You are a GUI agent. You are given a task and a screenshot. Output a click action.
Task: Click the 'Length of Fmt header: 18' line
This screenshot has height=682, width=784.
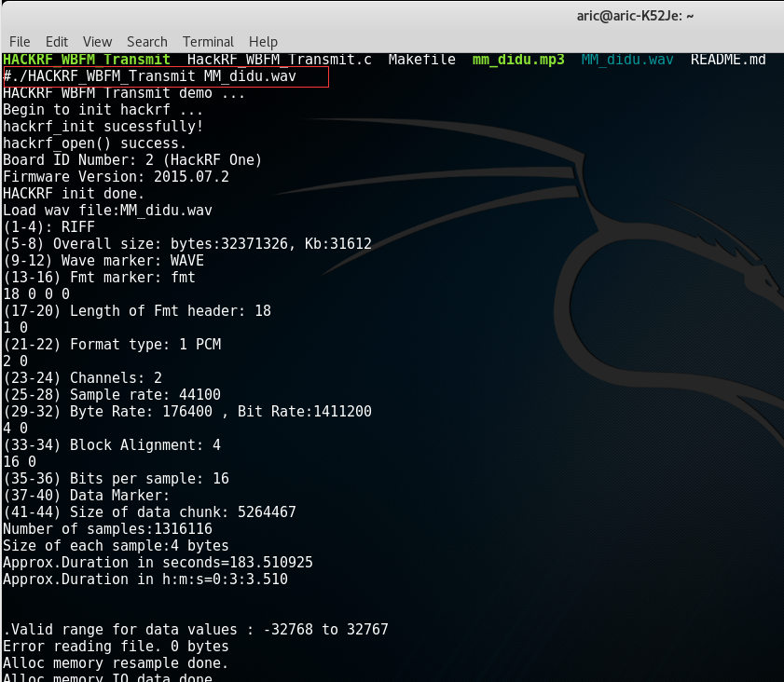click(137, 311)
